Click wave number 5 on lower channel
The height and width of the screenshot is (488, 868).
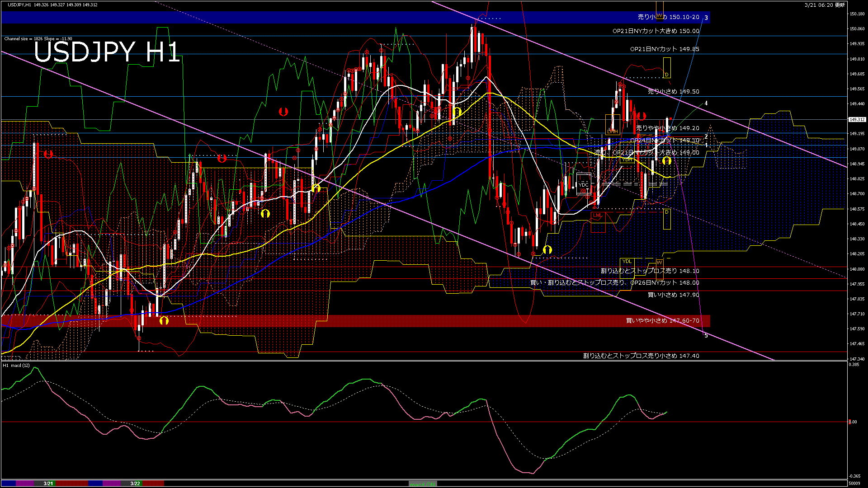tap(706, 336)
